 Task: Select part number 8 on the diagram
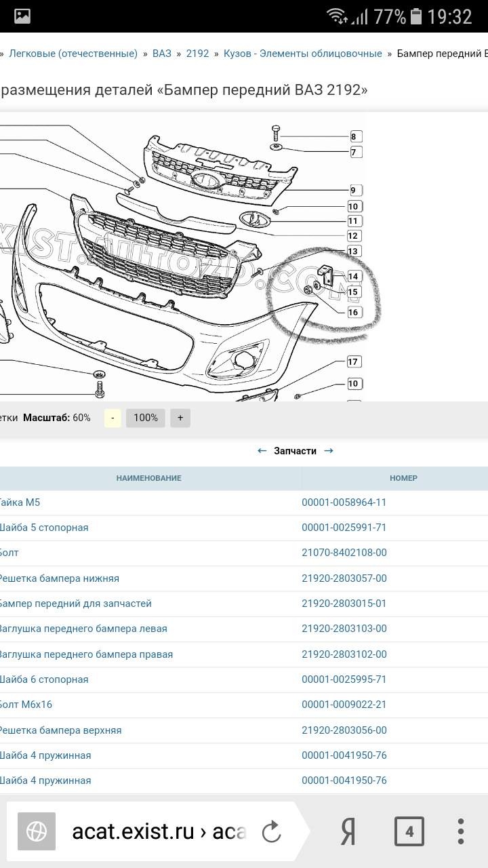[357, 136]
